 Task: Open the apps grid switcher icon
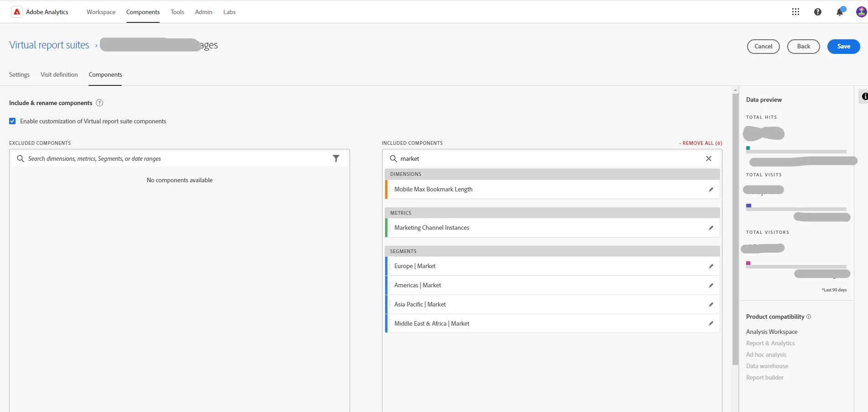pyautogui.click(x=795, y=12)
